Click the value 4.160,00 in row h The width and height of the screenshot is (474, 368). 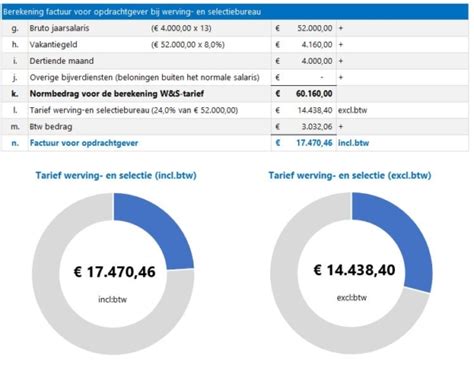tap(317, 45)
